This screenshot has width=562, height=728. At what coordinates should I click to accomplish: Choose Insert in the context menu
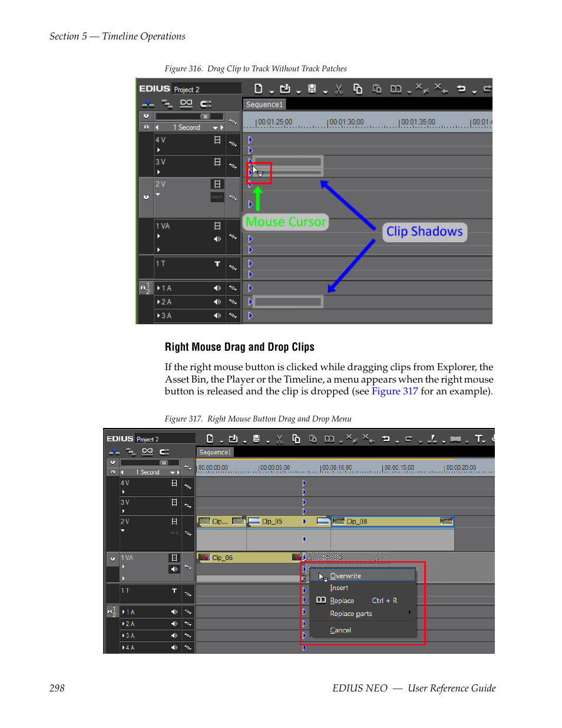(339, 588)
